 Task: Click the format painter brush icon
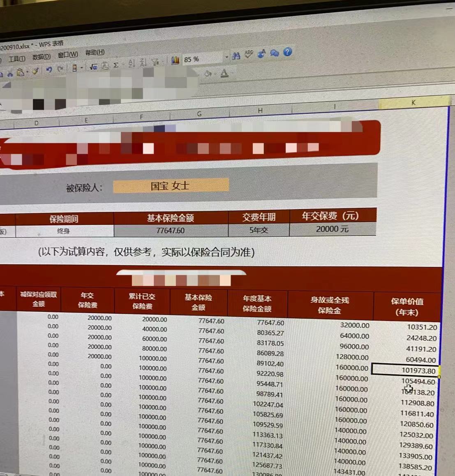pos(35,71)
